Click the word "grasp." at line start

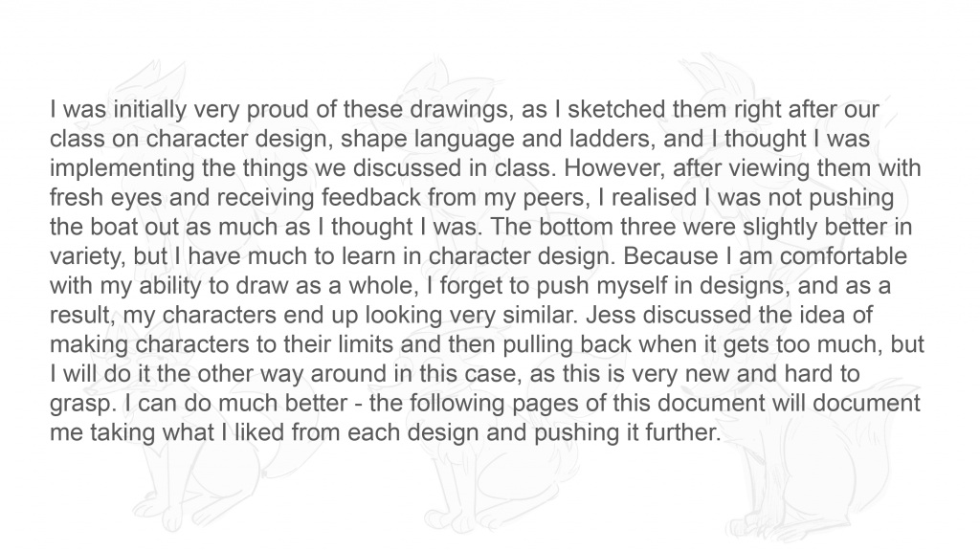click(83, 404)
